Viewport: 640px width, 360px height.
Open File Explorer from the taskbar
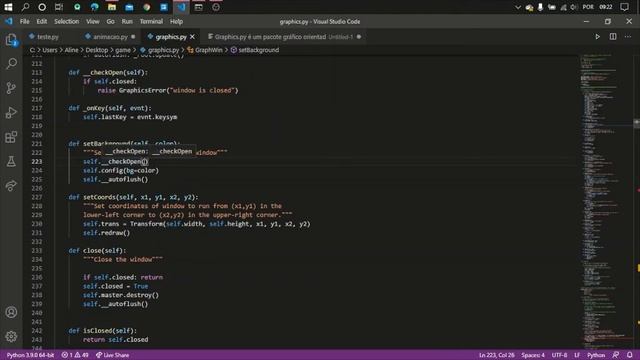click(x=111, y=7)
